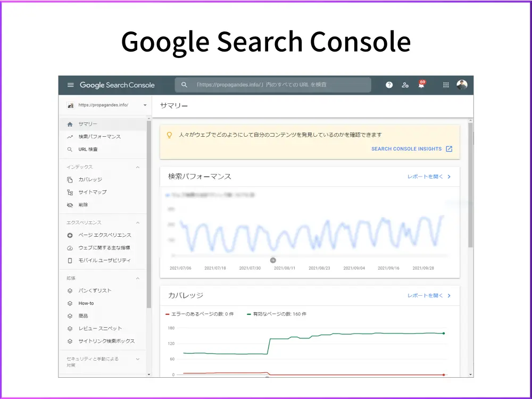Open SEARCH CONSOLE INSIGHTS link
The width and height of the screenshot is (532, 399).
(x=408, y=148)
